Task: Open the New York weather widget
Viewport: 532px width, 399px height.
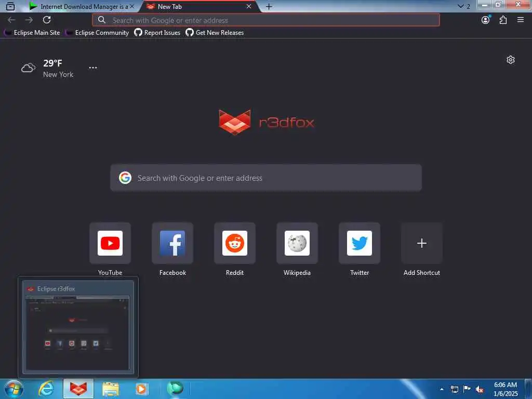Action: pyautogui.click(x=47, y=68)
